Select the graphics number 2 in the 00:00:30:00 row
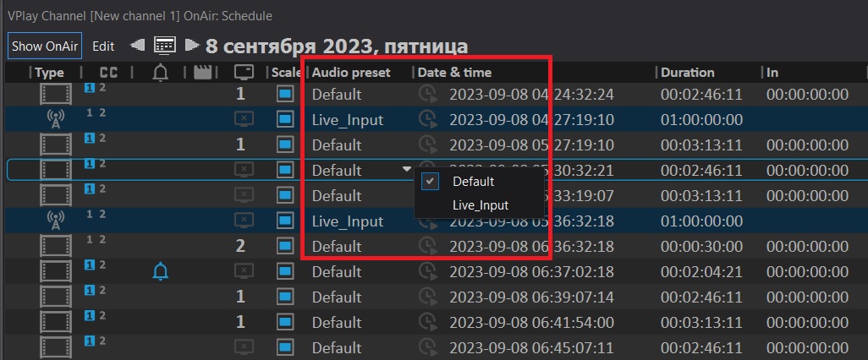868x360 pixels. tap(240, 246)
